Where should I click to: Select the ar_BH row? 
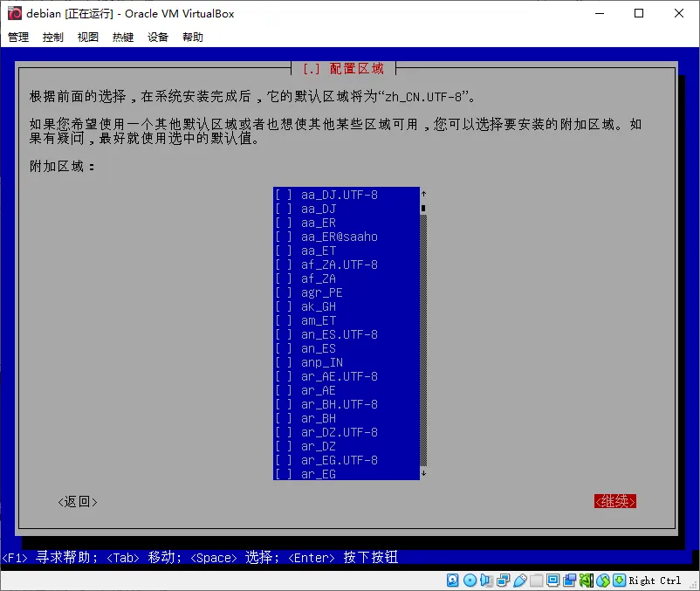(x=346, y=418)
